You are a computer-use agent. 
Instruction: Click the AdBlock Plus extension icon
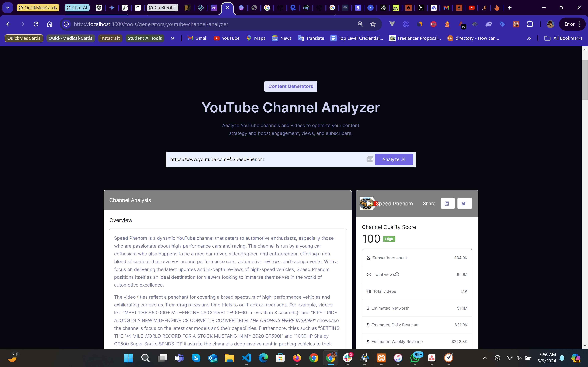pyautogui.click(x=433, y=24)
